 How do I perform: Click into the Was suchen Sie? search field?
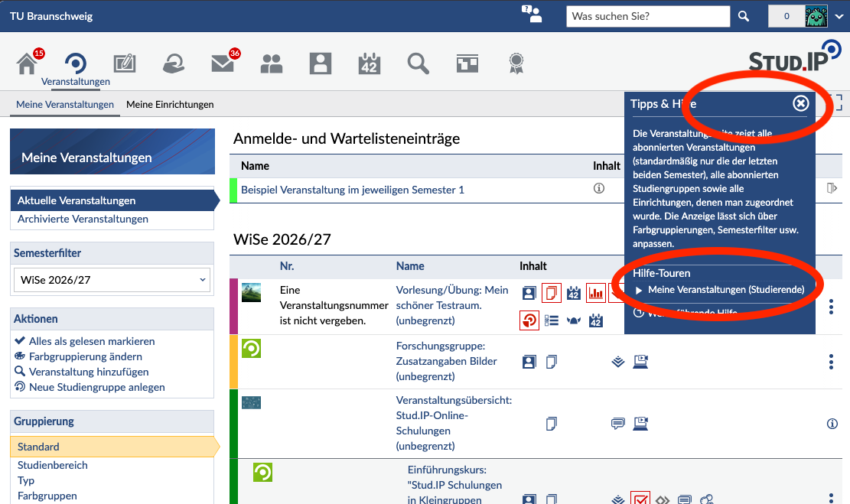coord(648,16)
